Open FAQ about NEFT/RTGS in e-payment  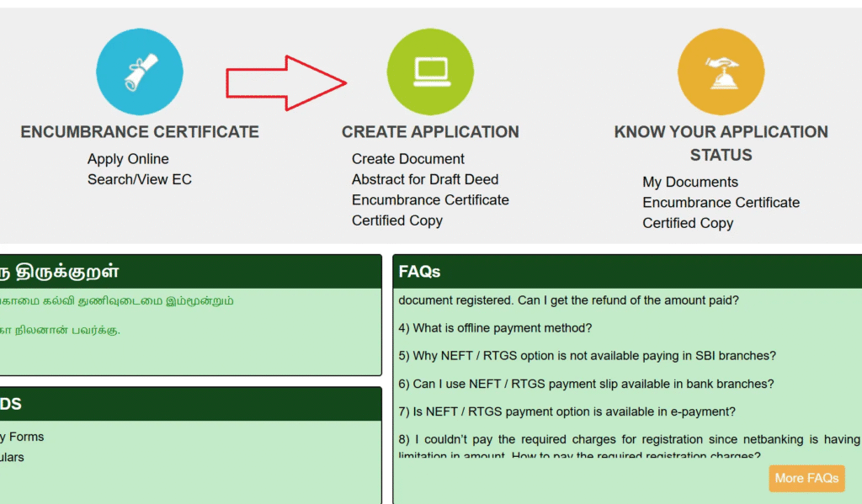tap(567, 411)
